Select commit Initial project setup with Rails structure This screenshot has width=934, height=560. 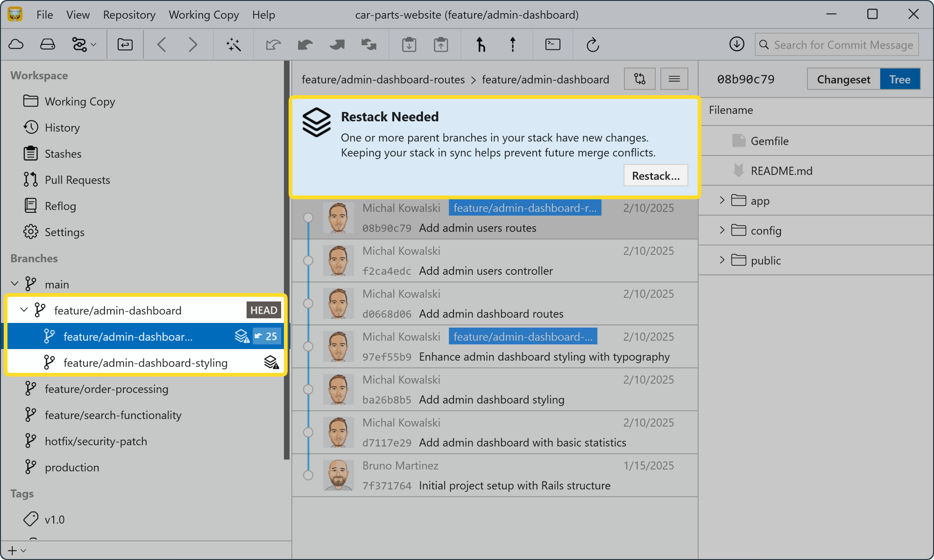[x=495, y=475]
